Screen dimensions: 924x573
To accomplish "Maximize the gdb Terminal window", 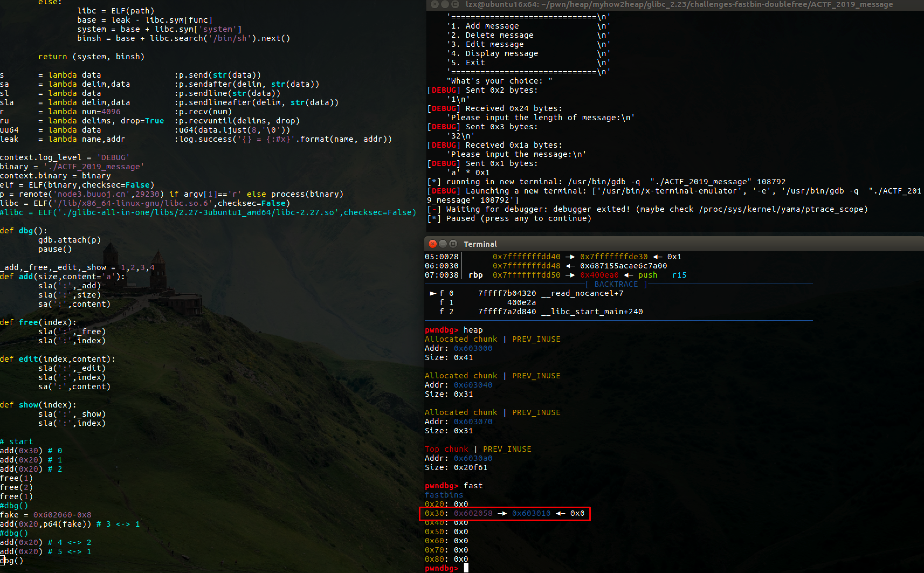I will click(453, 244).
